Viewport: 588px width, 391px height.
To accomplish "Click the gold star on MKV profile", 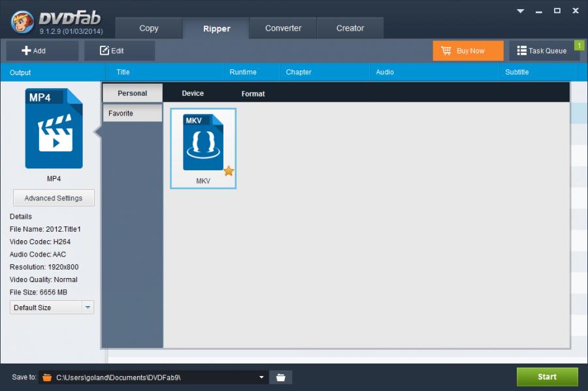I will tap(229, 171).
